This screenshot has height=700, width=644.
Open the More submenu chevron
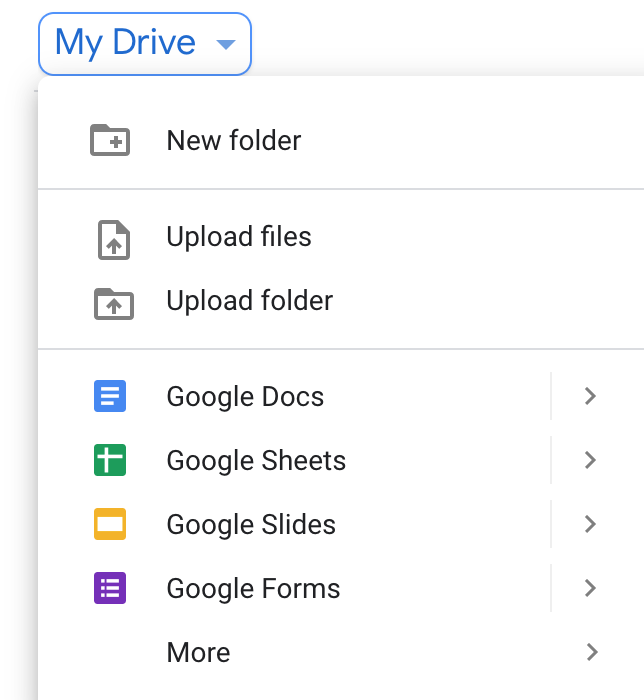point(592,653)
